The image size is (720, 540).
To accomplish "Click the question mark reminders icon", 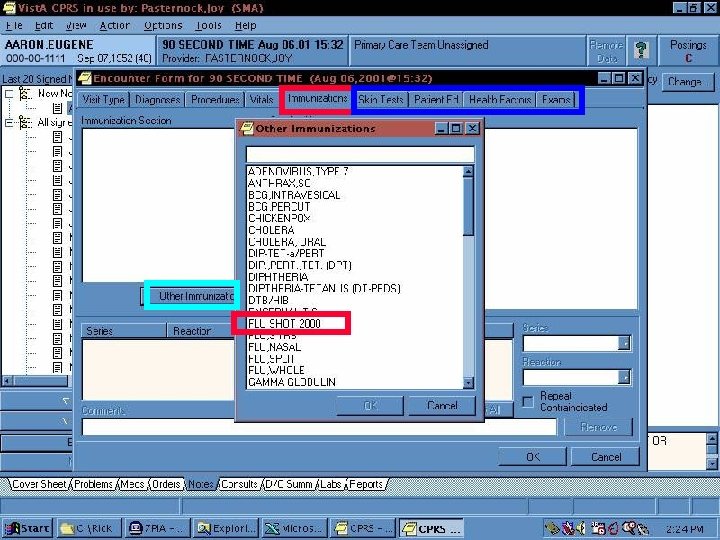I will 641,51.
